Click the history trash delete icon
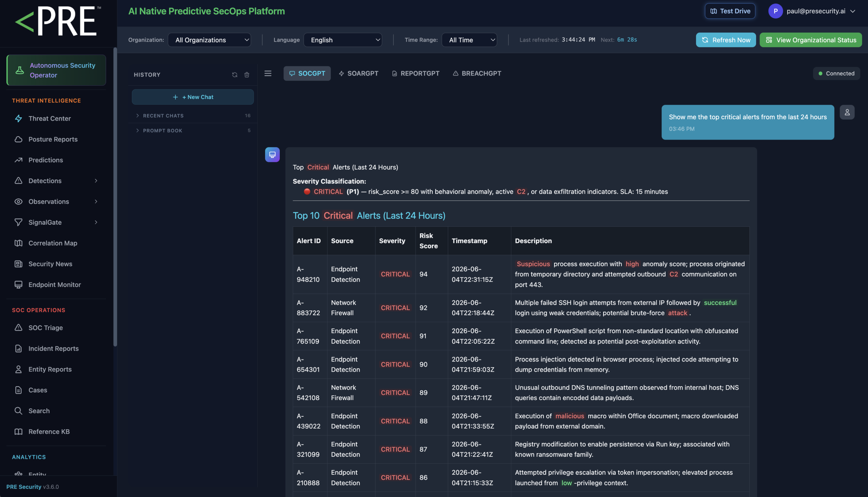This screenshot has width=868, height=497. [x=246, y=75]
